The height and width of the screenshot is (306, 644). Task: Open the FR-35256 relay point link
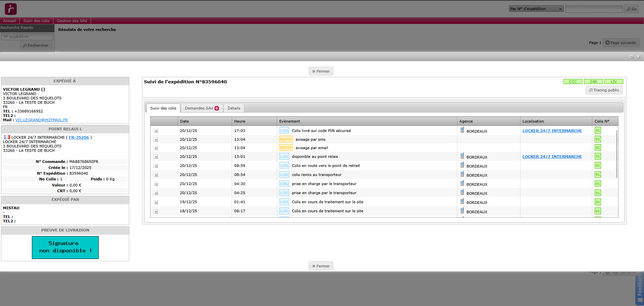[x=79, y=137]
